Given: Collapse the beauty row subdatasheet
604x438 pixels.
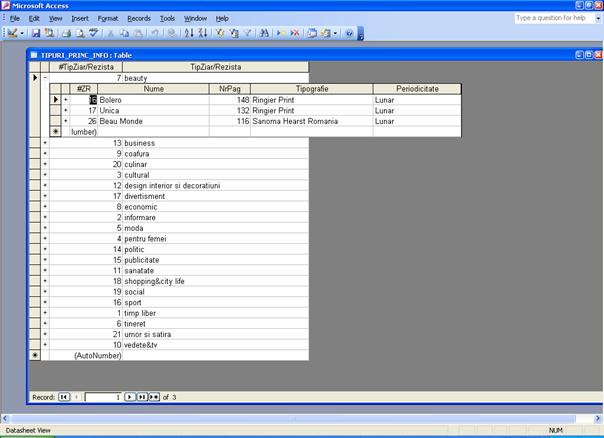Looking at the screenshot, I should [44, 77].
